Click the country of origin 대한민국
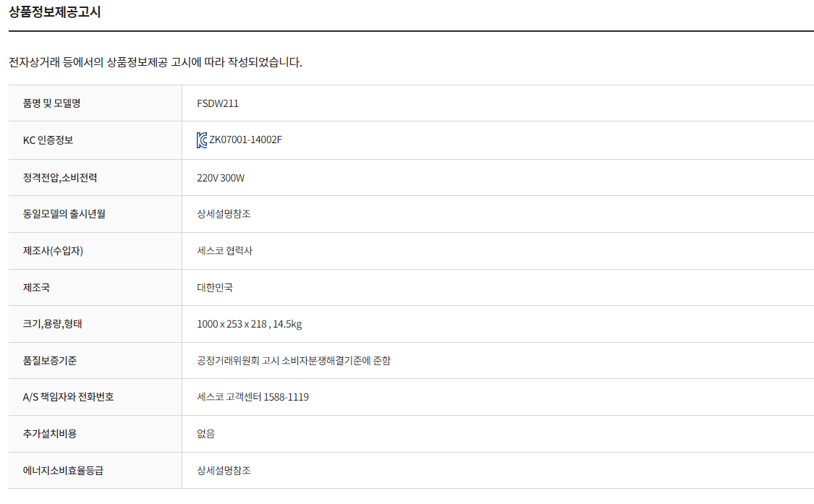The width and height of the screenshot is (814, 504). coord(215,288)
